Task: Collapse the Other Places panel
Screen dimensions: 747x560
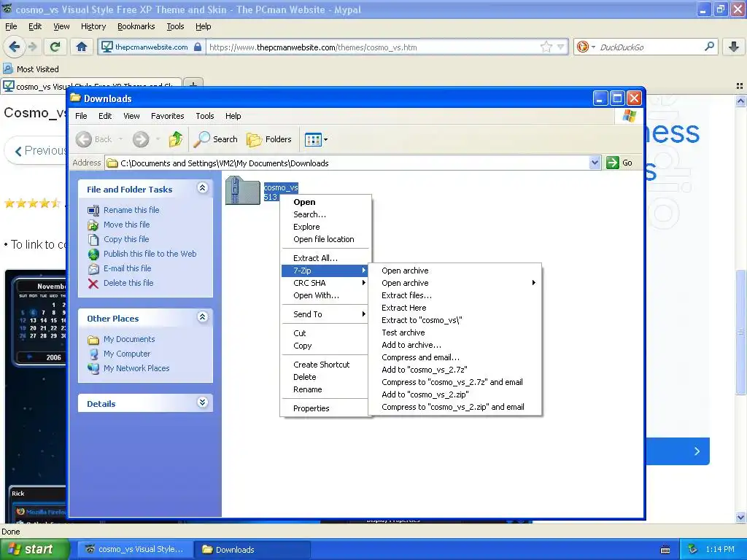Action: [203, 317]
